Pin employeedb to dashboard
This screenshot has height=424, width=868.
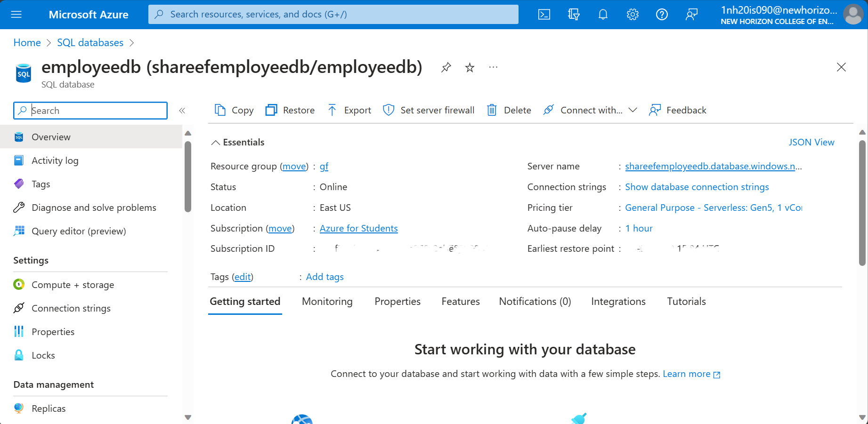[446, 67]
